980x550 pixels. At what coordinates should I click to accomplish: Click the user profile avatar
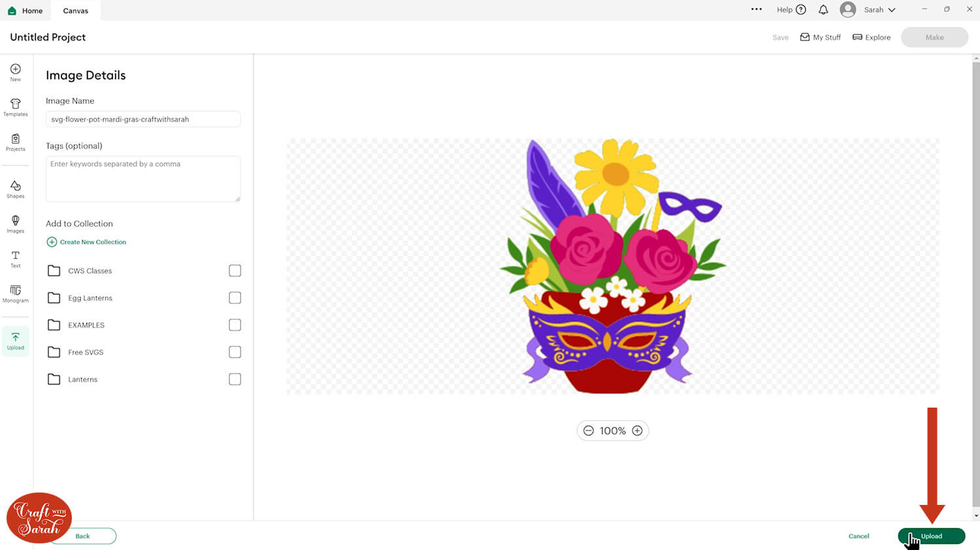[848, 10]
